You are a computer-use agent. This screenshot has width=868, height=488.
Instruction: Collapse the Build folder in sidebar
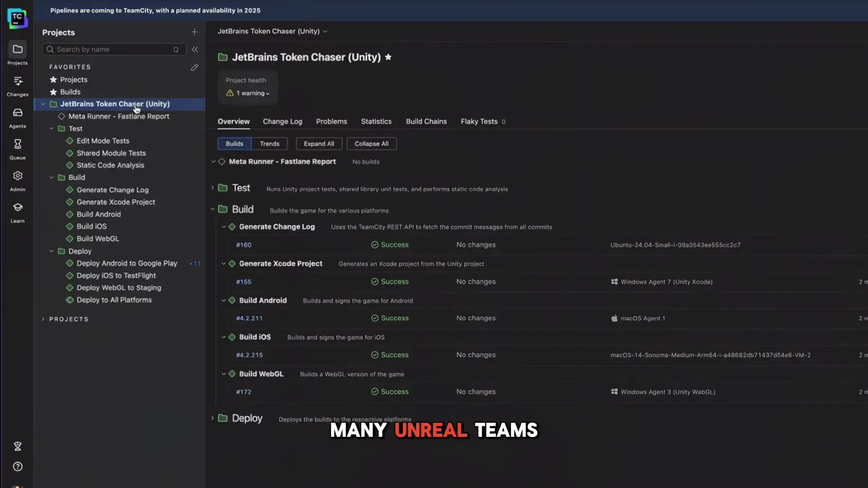[x=52, y=178]
